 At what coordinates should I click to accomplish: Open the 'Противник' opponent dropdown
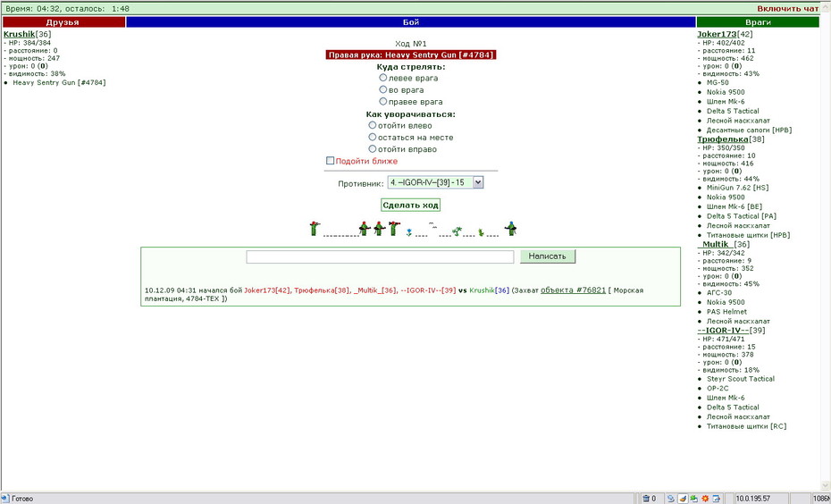(x=435, y=182)
